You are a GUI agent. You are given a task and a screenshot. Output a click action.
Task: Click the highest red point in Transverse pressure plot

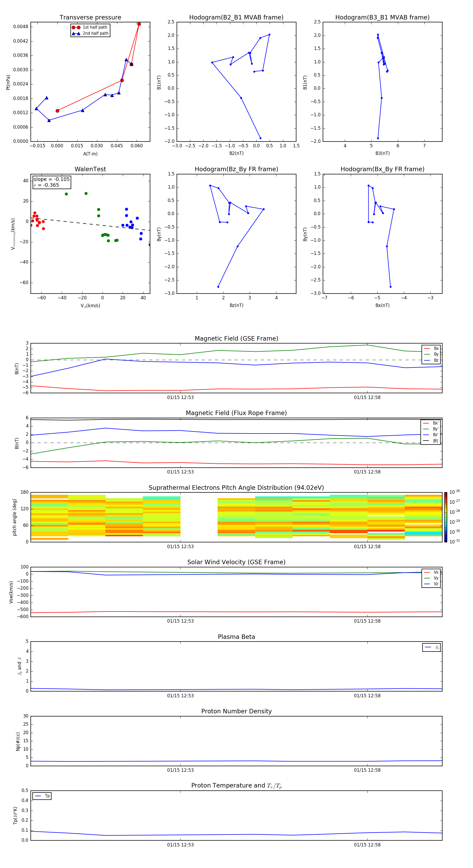[x=139, y=24]
